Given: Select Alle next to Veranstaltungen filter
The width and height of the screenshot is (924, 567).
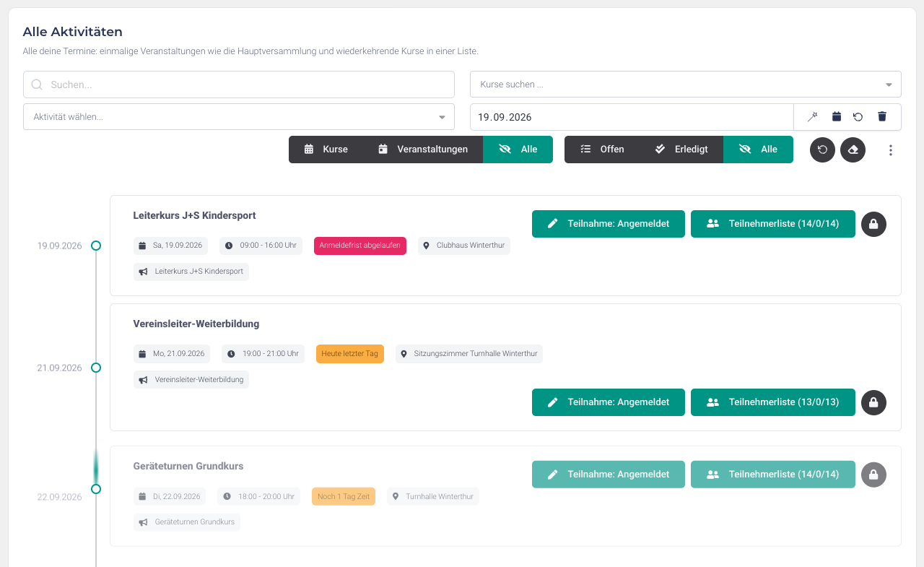Looking at the screenshot, I should [518, 150].
